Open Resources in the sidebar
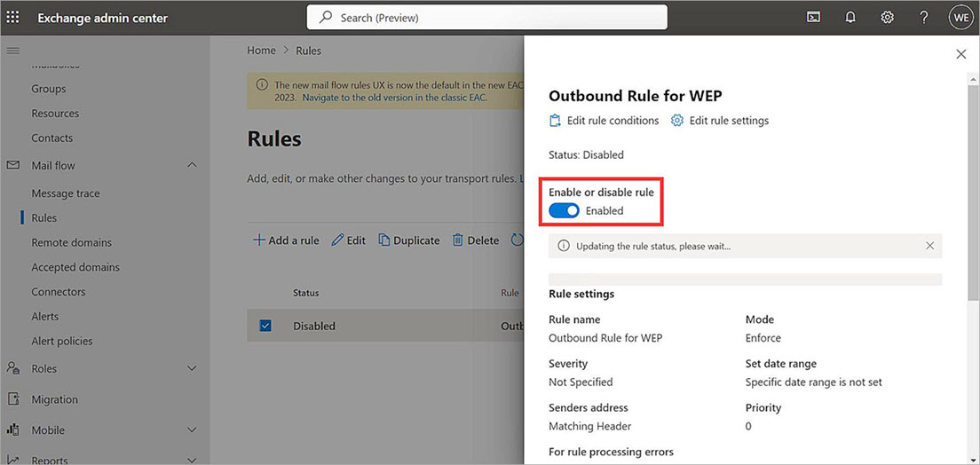This screenshot has height=465, width=980. 55,113
